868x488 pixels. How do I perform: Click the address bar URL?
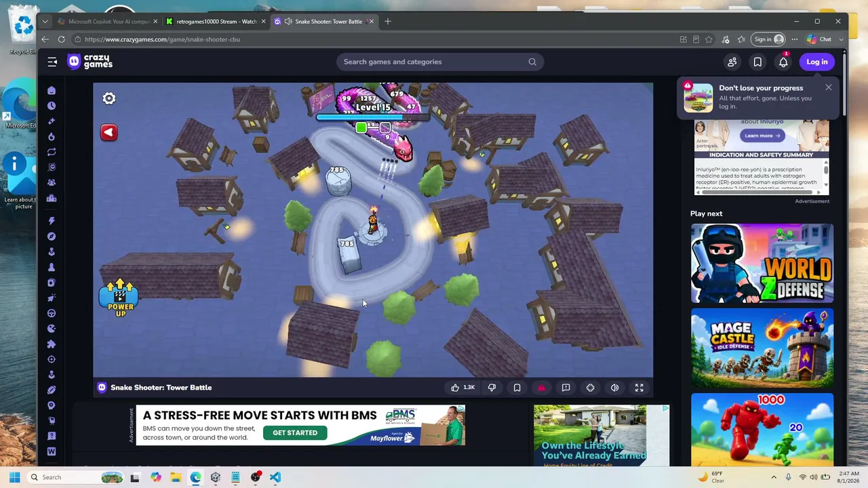(162, 39)
